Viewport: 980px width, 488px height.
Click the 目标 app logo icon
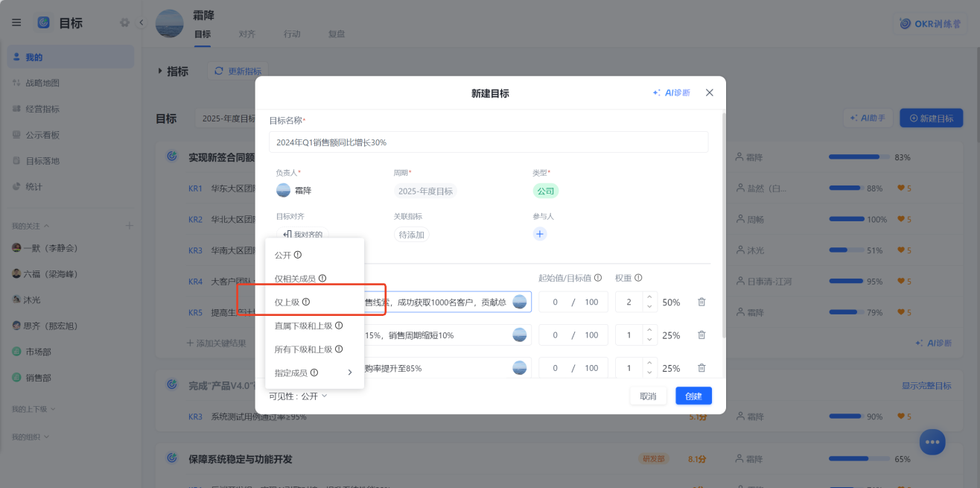point(44,22)
